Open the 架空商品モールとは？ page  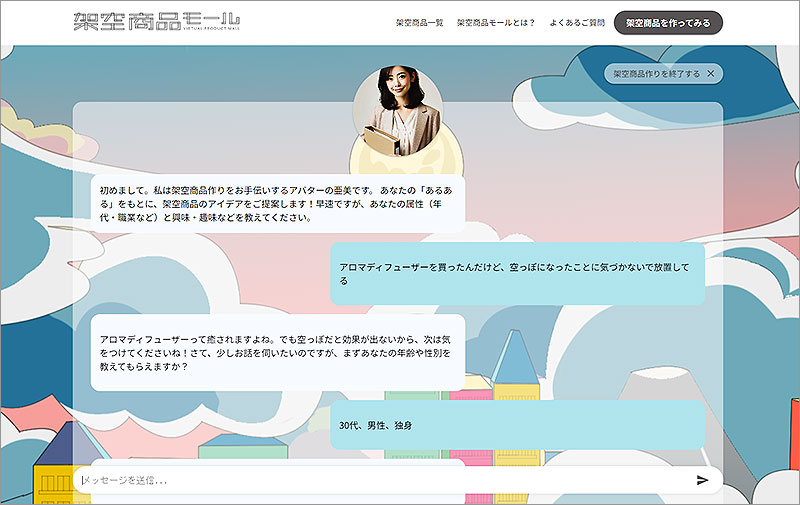coord(496,22)
